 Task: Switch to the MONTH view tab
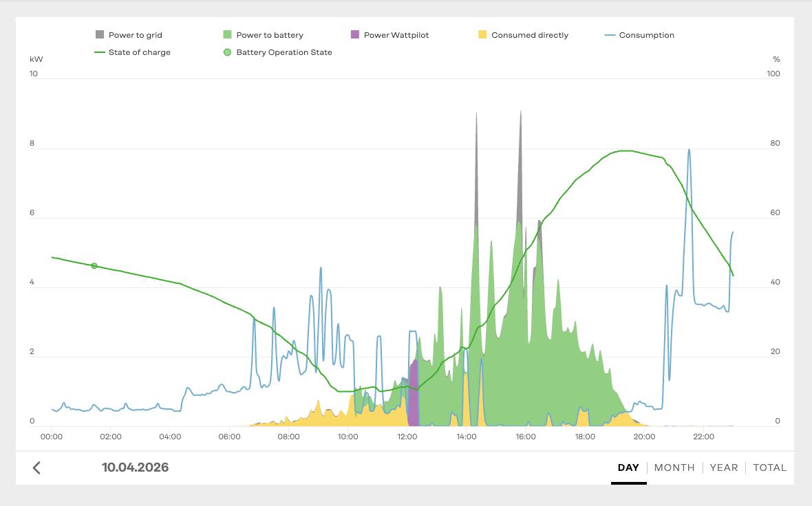point(675,467)
